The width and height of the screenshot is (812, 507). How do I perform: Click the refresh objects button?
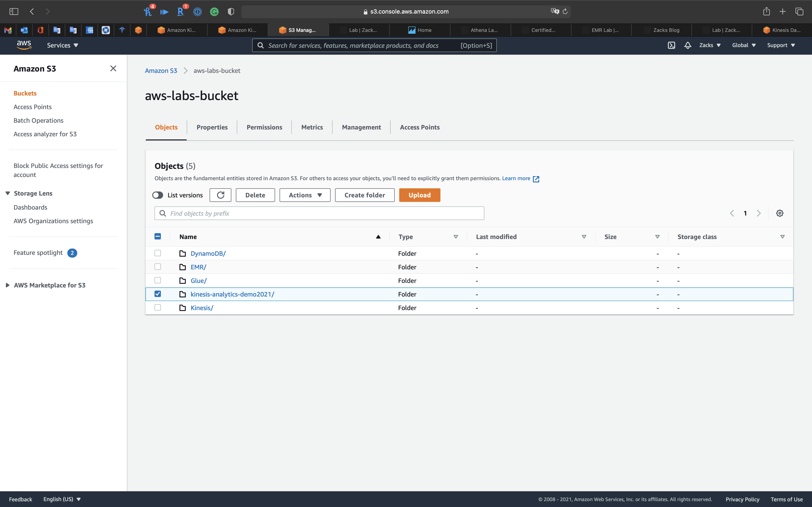(x=220, y=195)
